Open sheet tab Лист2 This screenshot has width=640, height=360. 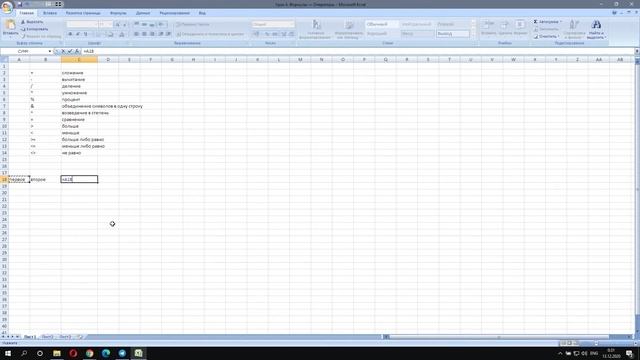pos(47,337)
